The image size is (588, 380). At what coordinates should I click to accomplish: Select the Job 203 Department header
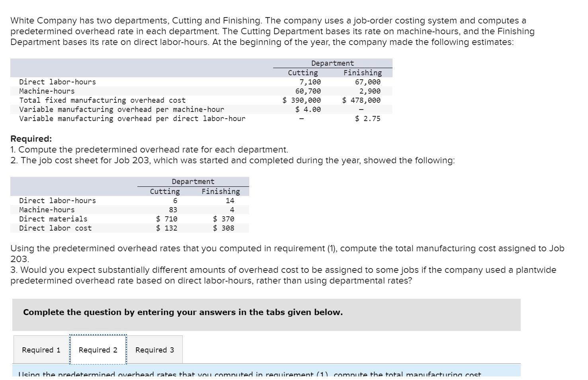pos(193,181)
